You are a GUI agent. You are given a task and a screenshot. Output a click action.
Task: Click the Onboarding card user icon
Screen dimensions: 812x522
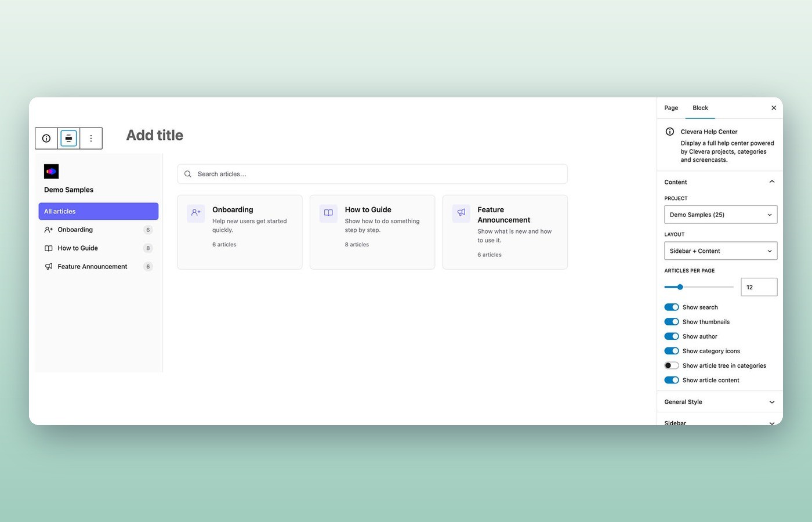(x=196, y=213)
